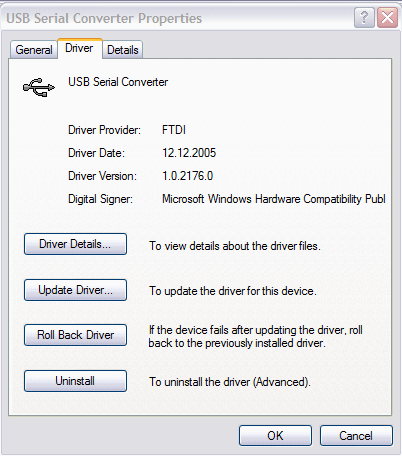Open Driver Details

[x=75, y=244]
